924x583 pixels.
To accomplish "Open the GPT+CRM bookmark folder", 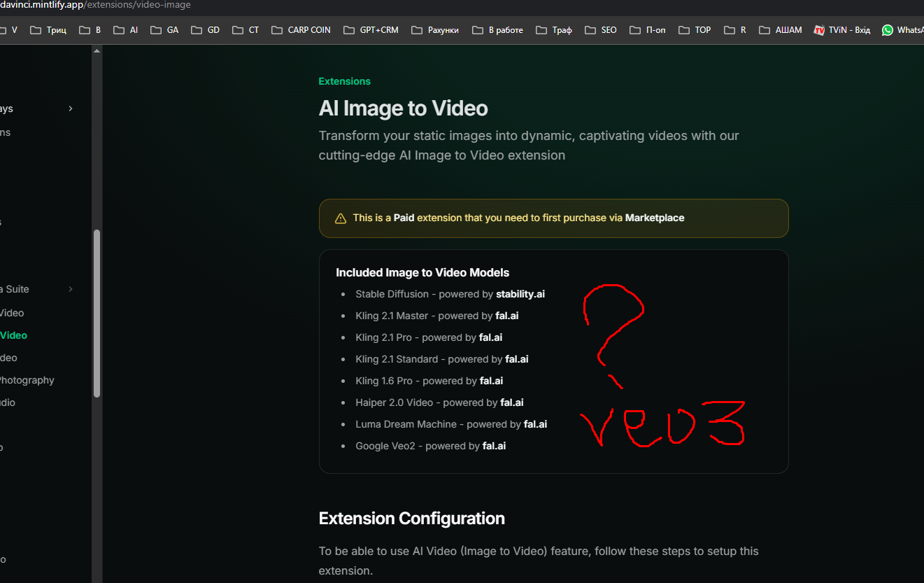I will 371,30.
